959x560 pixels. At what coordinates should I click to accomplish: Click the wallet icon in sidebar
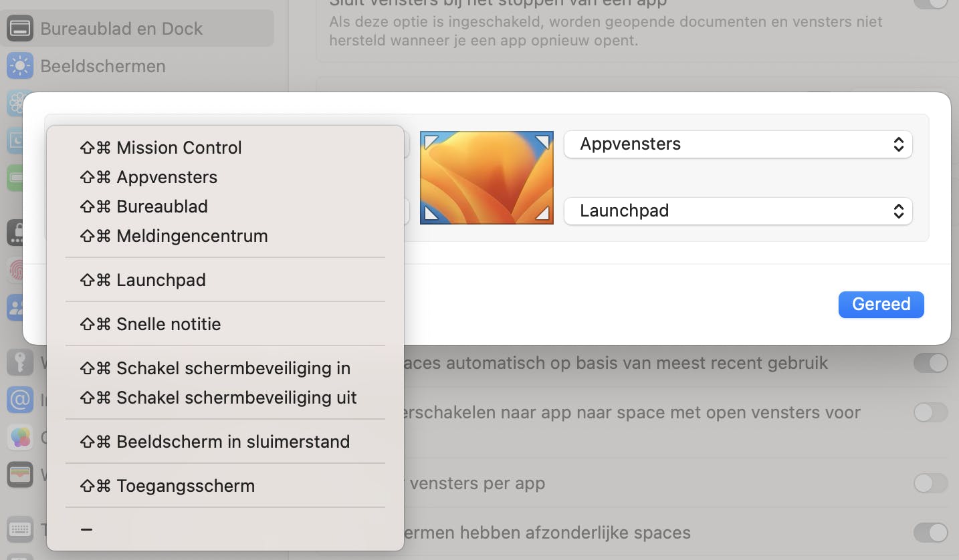point(20,475)
